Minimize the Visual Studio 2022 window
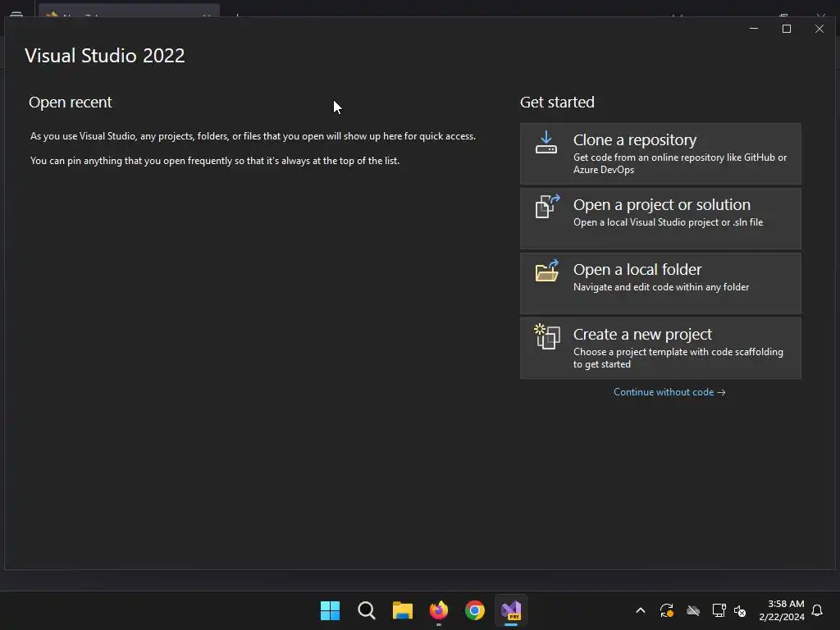The height and width of the screenshot is (630, 840). point(754,29)
